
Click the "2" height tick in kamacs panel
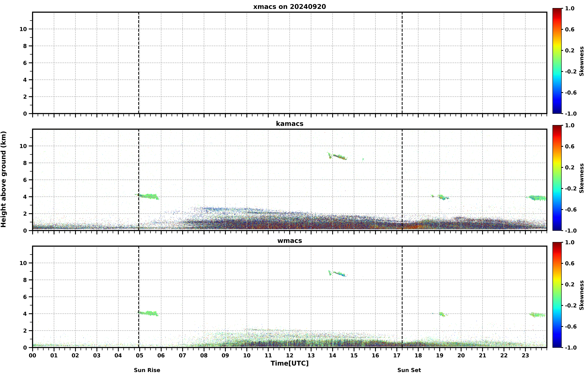click(25, 214)
